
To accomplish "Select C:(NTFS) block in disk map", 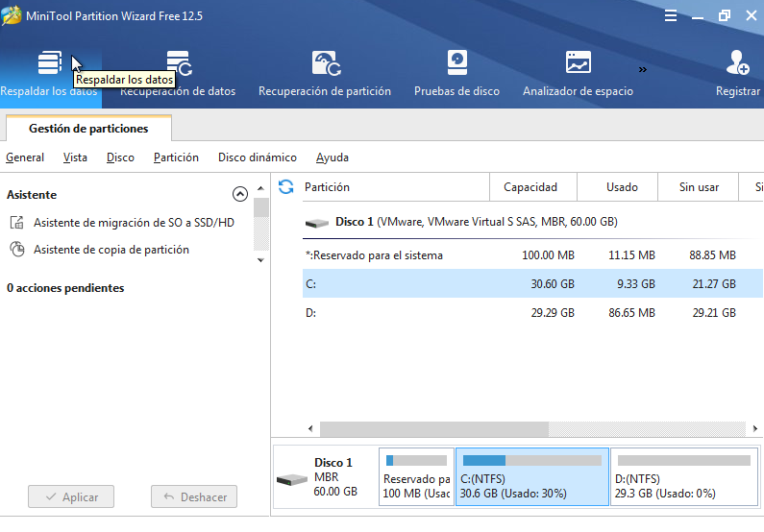I will 531,476.
